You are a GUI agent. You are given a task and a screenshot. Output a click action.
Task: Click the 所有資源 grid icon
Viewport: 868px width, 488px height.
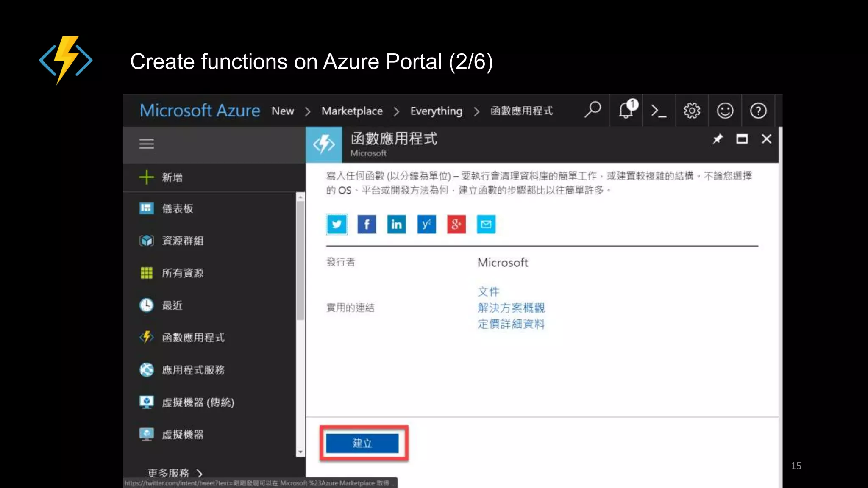tap(146, 273)
